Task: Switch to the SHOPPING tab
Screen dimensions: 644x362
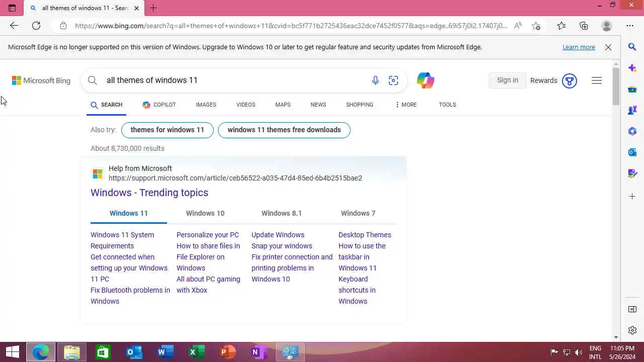Action: tap(359, 105)
